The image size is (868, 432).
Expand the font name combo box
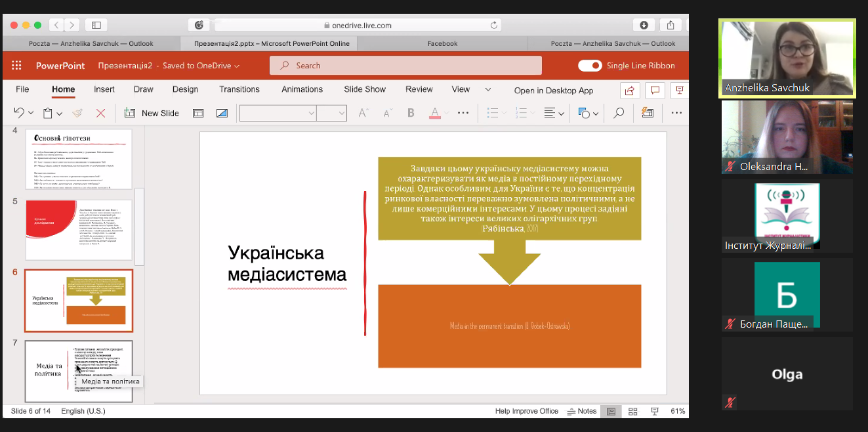(x=311, y=113)
